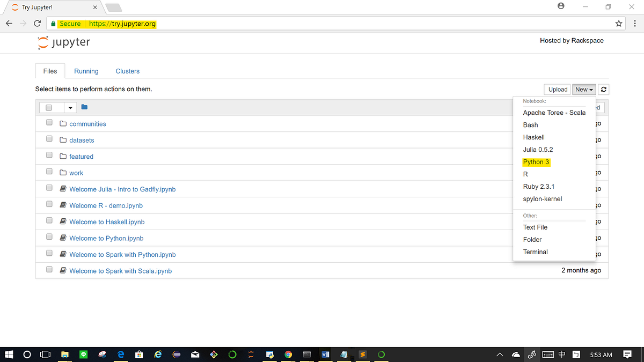Open the New dropdown menu
The image size is (644, 362).
click(584, 89)
